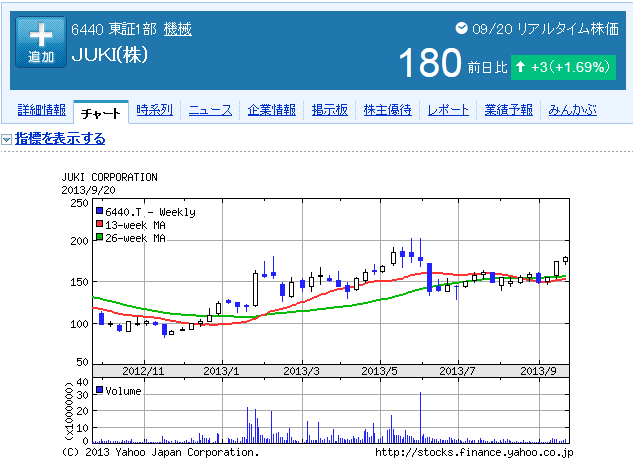The height and width of the screenshot is (462, 633).
Task: Click the blue 6440.T Weekly legend swatch
Action: [99, 211]
